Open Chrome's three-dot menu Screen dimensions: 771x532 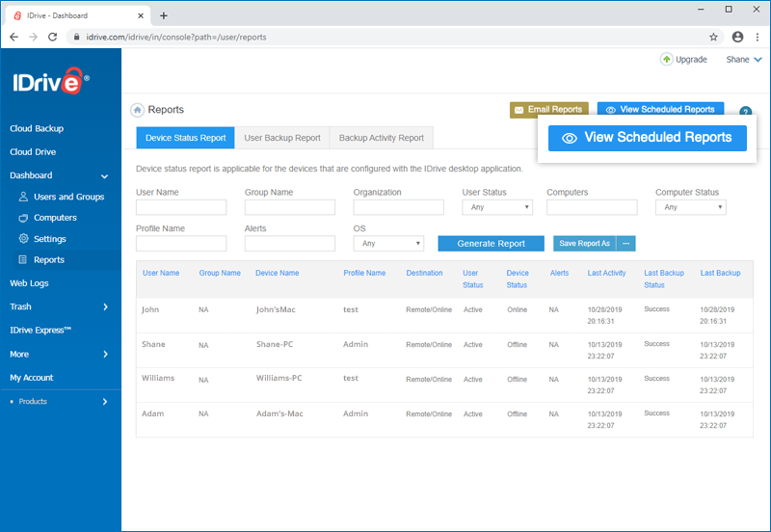click(758, 37)
